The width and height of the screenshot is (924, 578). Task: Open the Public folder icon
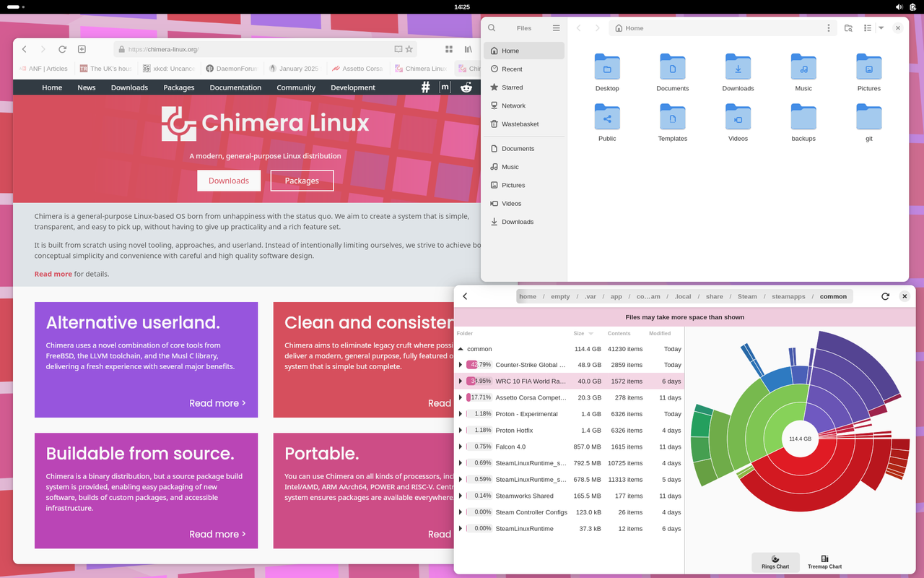(607, 117)
